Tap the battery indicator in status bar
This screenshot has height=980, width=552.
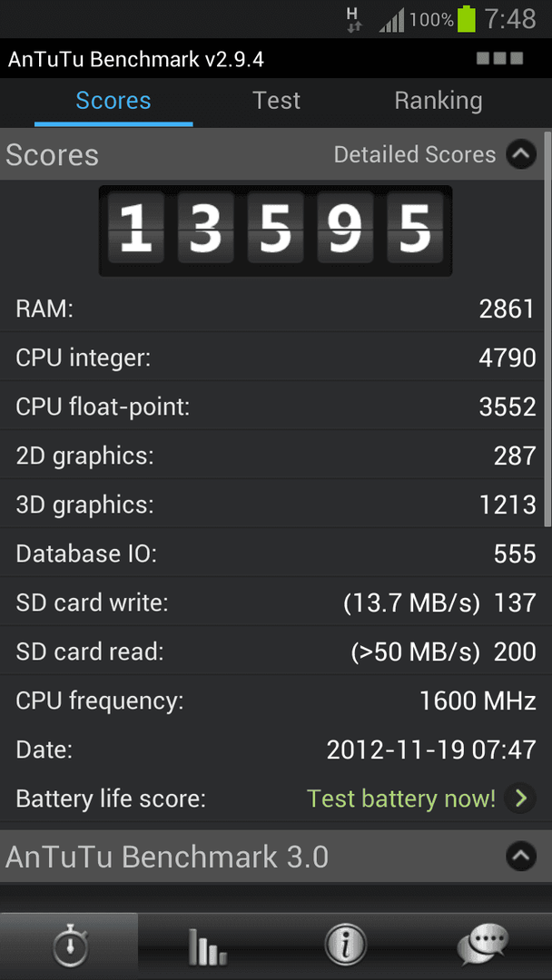click(x=467, y=19)
